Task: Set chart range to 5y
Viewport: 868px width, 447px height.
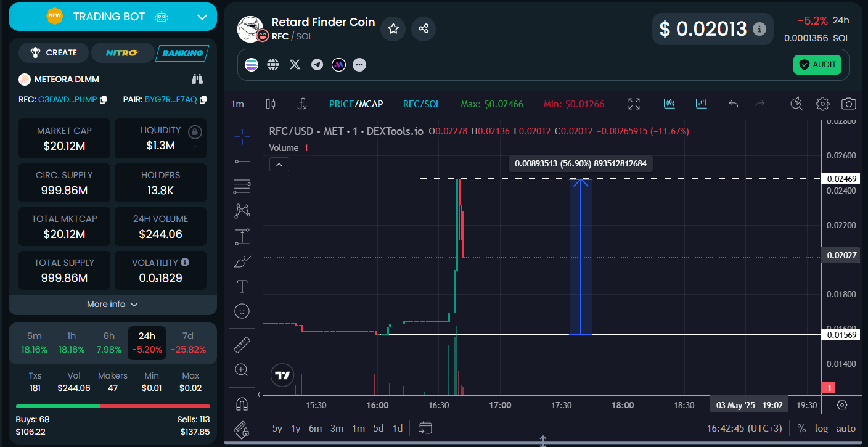Action: click(277, 428)
